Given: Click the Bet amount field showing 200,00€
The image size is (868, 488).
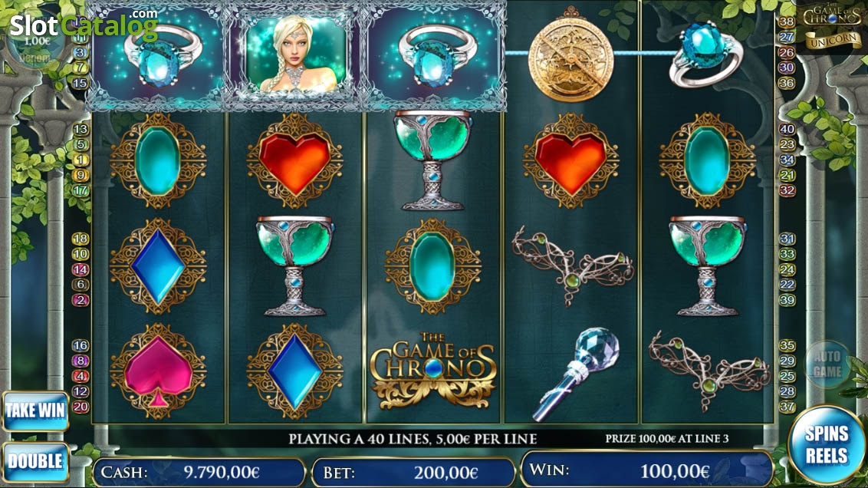Looking at the screenshot, I should coord(413,473).
